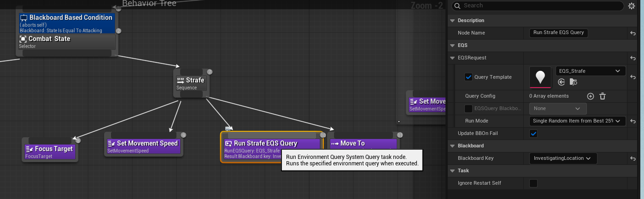
Task: Reset Query Template to default
Action: click(633, 77)
